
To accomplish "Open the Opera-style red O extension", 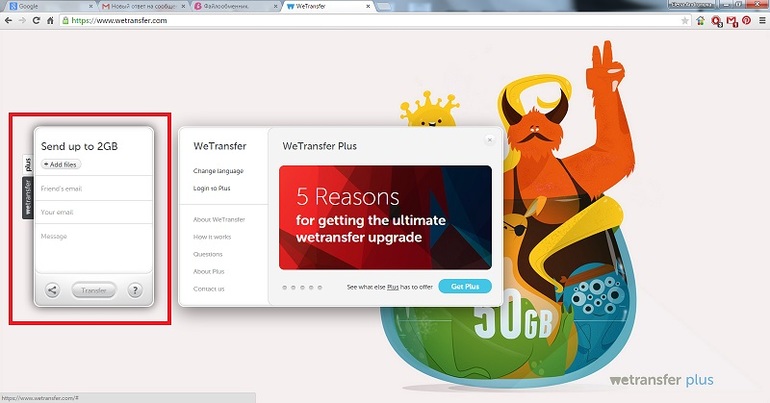I will coord(717,21).
